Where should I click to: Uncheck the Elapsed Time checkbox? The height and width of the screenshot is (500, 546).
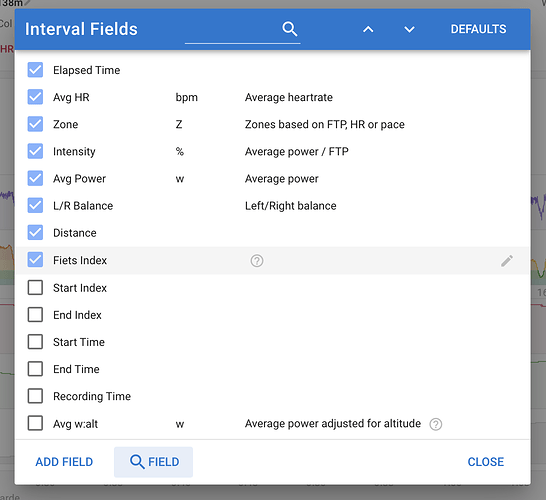35,70
